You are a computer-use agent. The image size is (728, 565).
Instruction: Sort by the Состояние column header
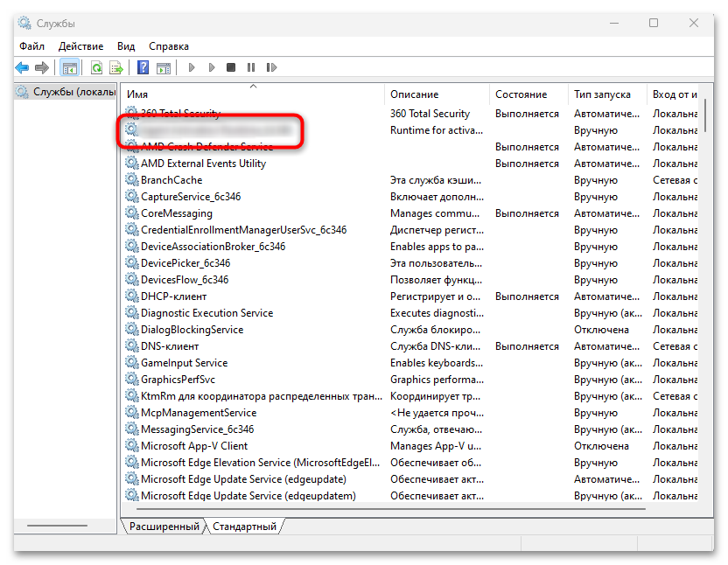pyautogui.click(x=528, y=94)
